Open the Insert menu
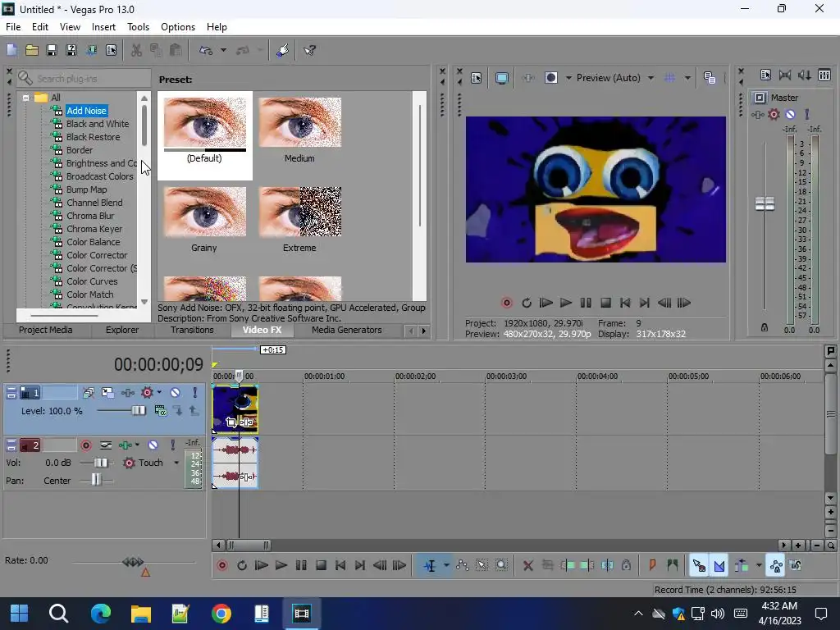The height and width of the screenshot is (630, 840). click(x=103, y=27)
